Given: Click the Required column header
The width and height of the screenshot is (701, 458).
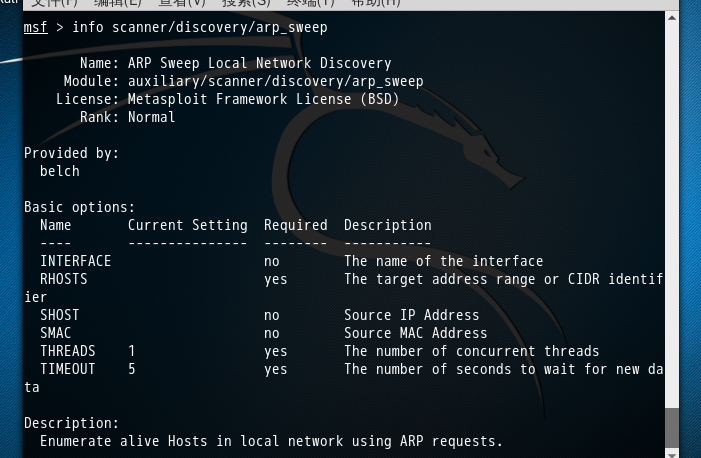Looking at the screenshot, I should pos(296,225).
